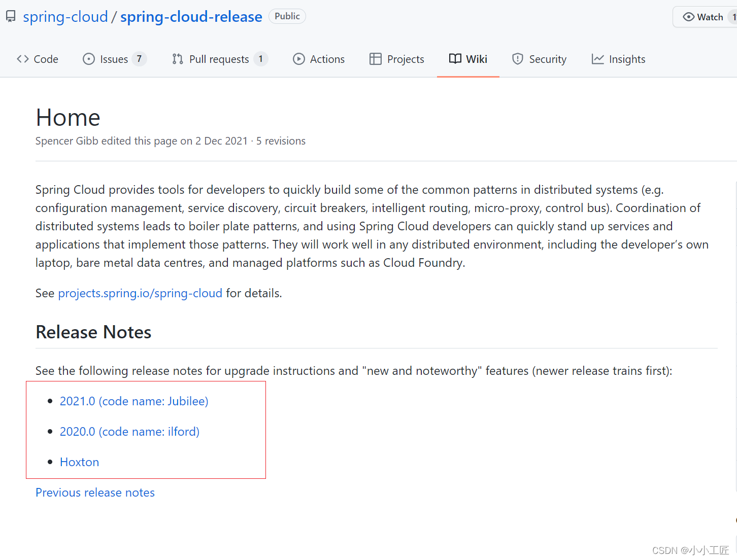Click the Code tab brackets icon
This screenshot has width=737, height=560.
(22, 59)
